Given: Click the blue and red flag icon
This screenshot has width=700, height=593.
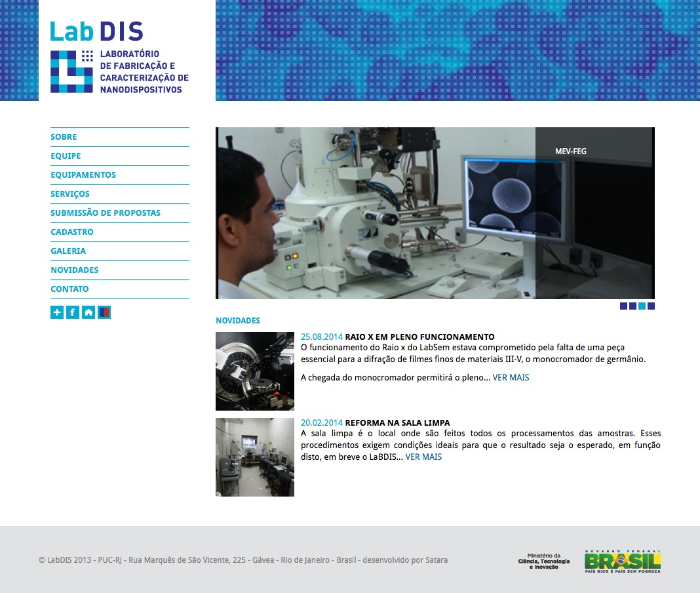Looking at the screenshot, I should point(104,312).
